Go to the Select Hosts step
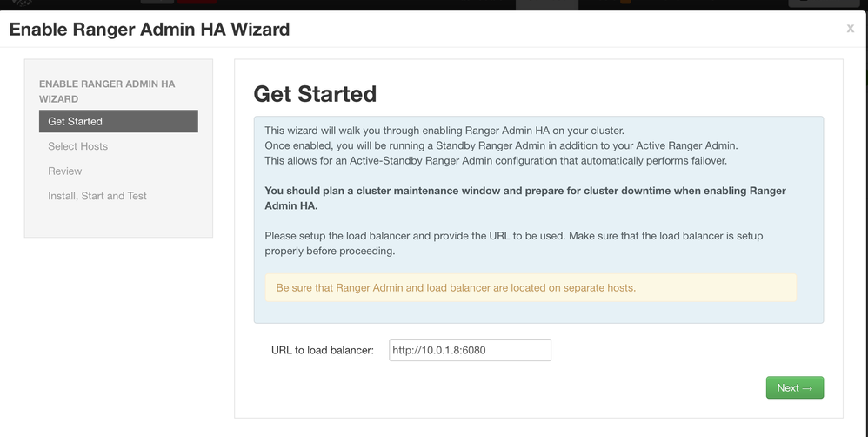The image size is (868, 437). [x=78, y=146]
